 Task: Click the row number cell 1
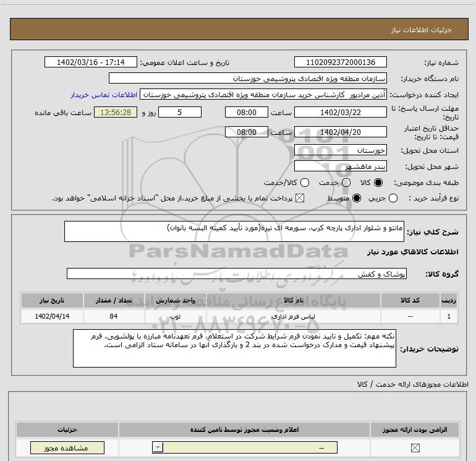(449, 316)
